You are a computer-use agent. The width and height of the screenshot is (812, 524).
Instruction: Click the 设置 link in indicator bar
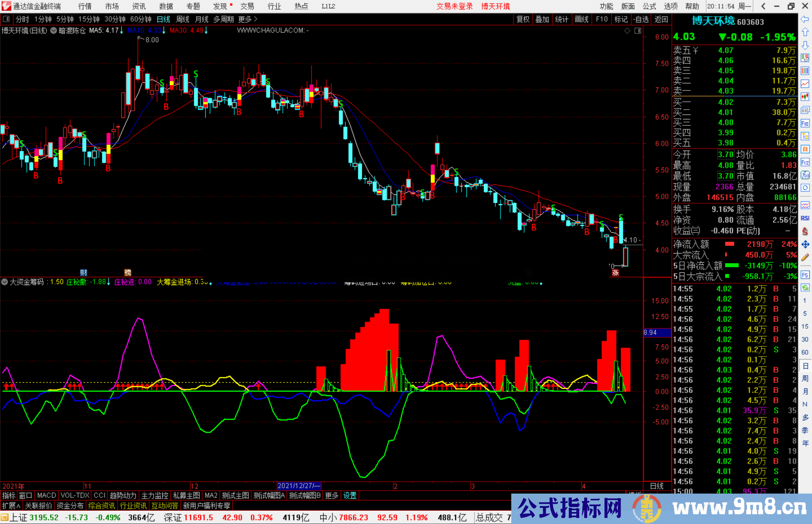(x=350, y=495)
